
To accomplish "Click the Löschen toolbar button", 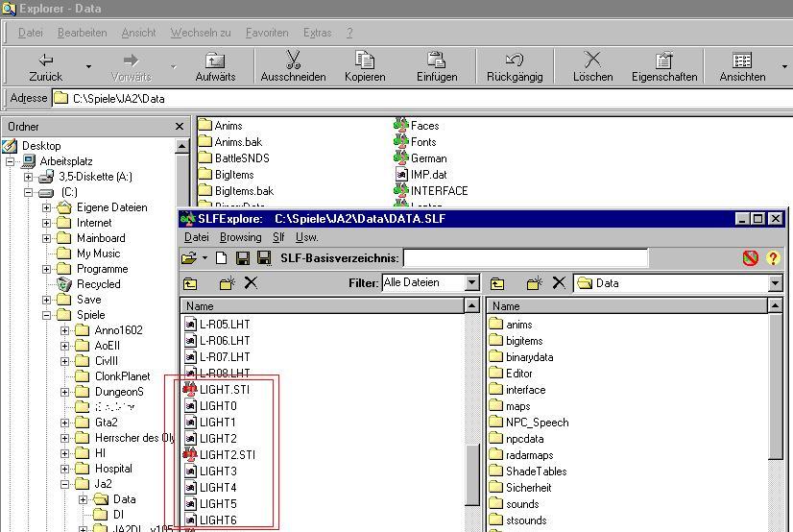I will [x=592, y=66].
